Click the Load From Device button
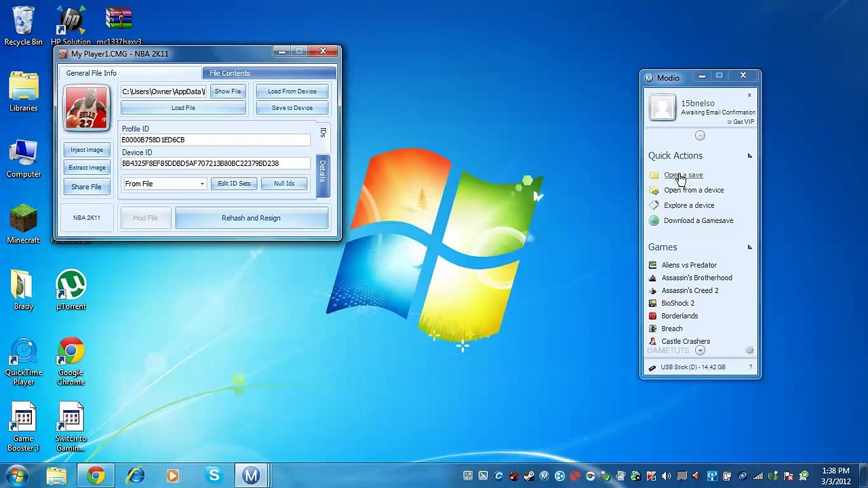This screenshot has width=868, height=488. 292,91
